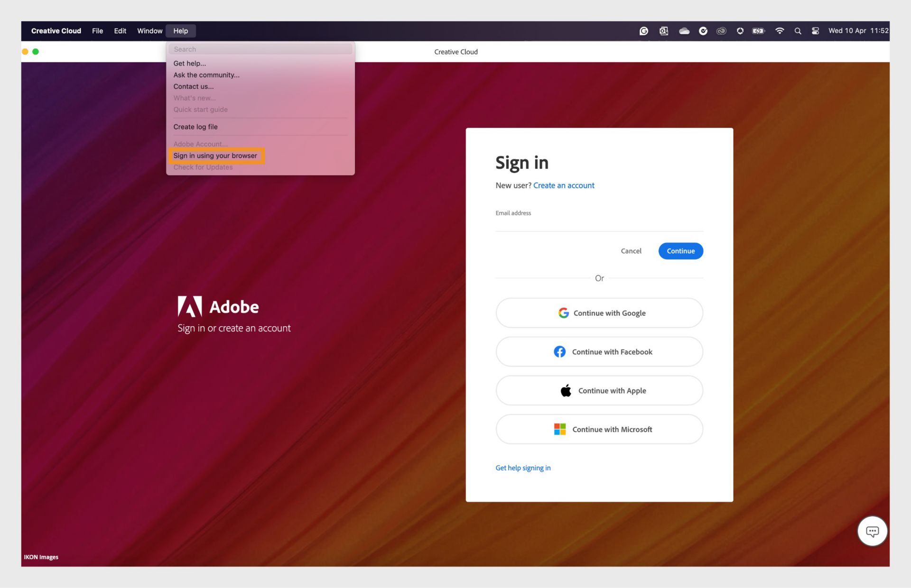
Task: Click the Facebook logo icon
Action: (x=559, y=351)
